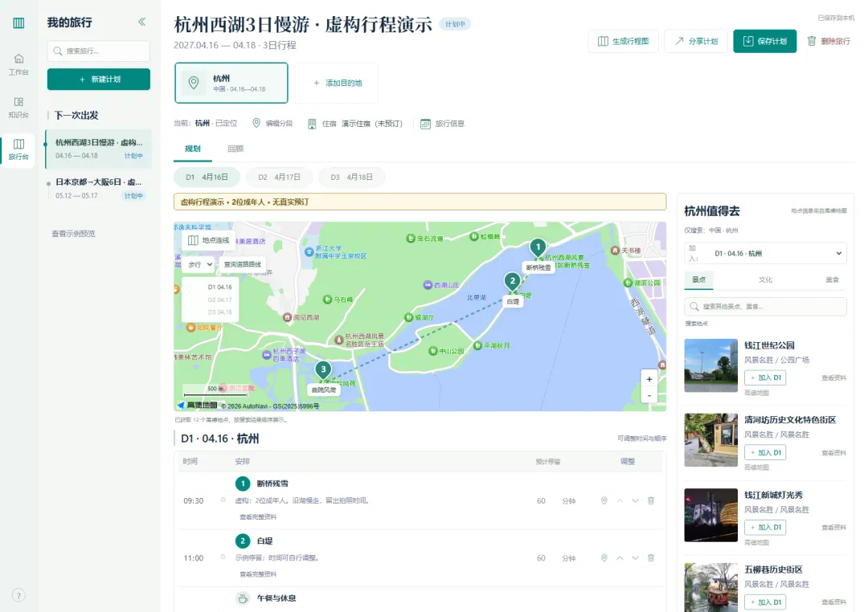
Task: Switch to the 规划 tab
Action: (193, 149)
